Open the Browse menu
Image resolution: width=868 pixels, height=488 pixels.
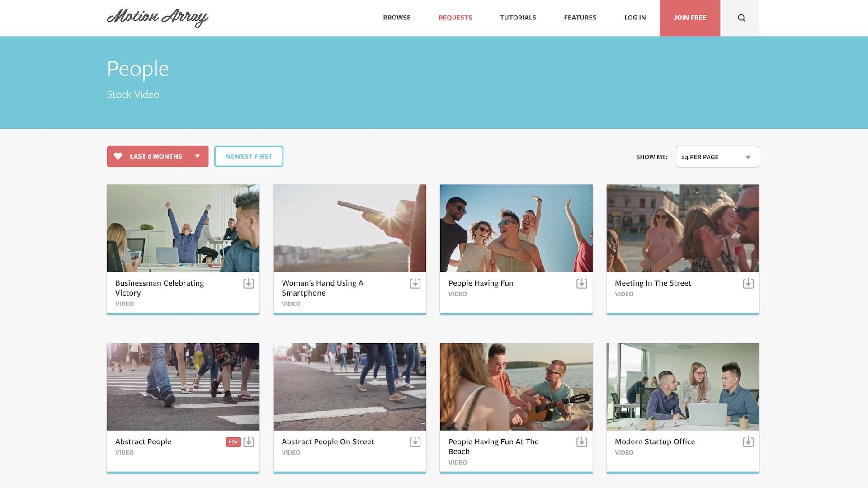pyautogui.click(x=397, y=18)
